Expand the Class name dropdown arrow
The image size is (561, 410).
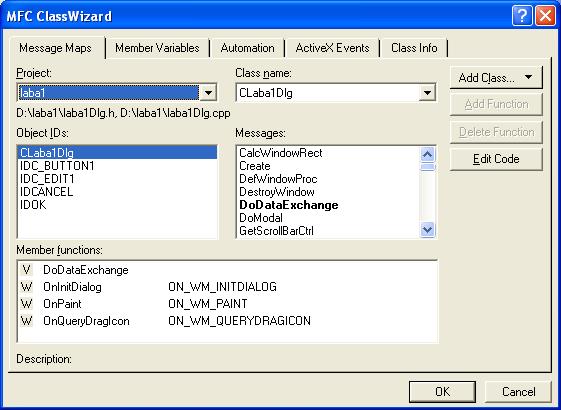tap(427, 93)
